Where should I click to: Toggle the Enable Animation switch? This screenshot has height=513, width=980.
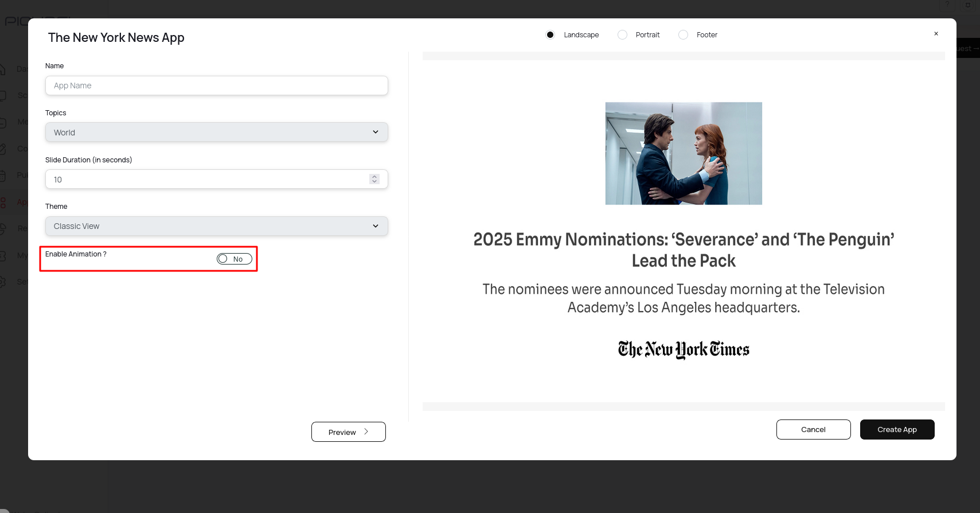pos(235,259)
